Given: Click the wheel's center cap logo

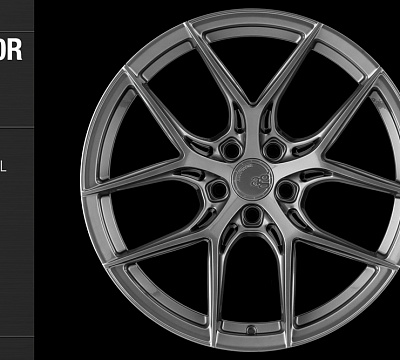Looking at the screenshot, I should pyautogui.click(x=252, y=179).
